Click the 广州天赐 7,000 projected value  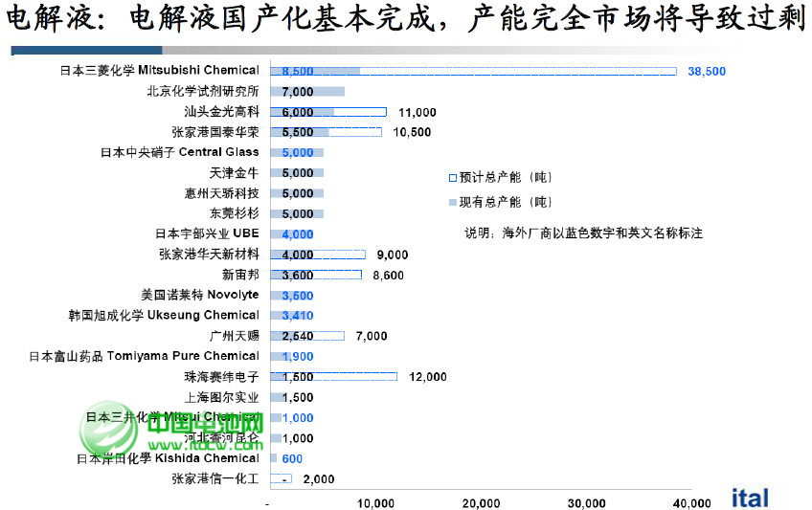coord(371,336)
